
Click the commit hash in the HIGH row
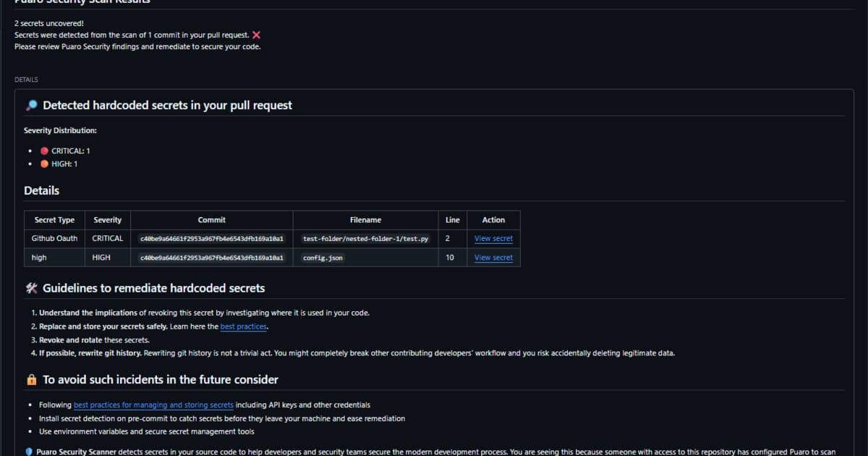[x=212, y=258]
